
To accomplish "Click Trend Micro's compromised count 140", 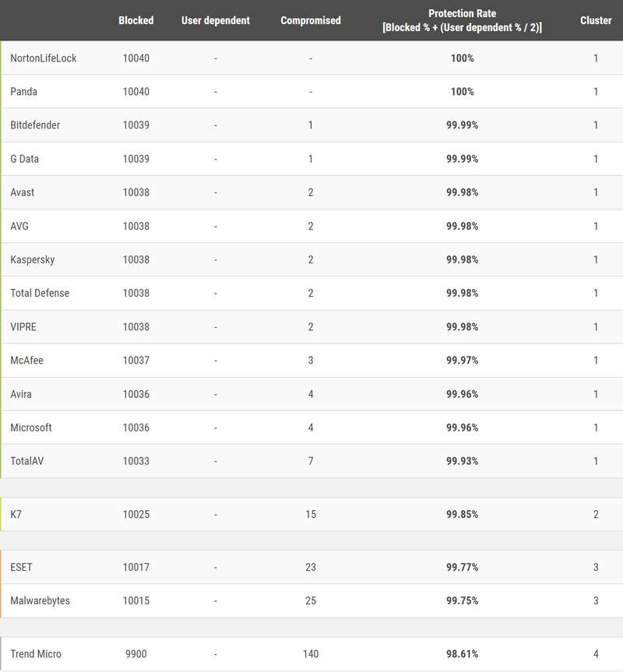I will pos(311,654).
